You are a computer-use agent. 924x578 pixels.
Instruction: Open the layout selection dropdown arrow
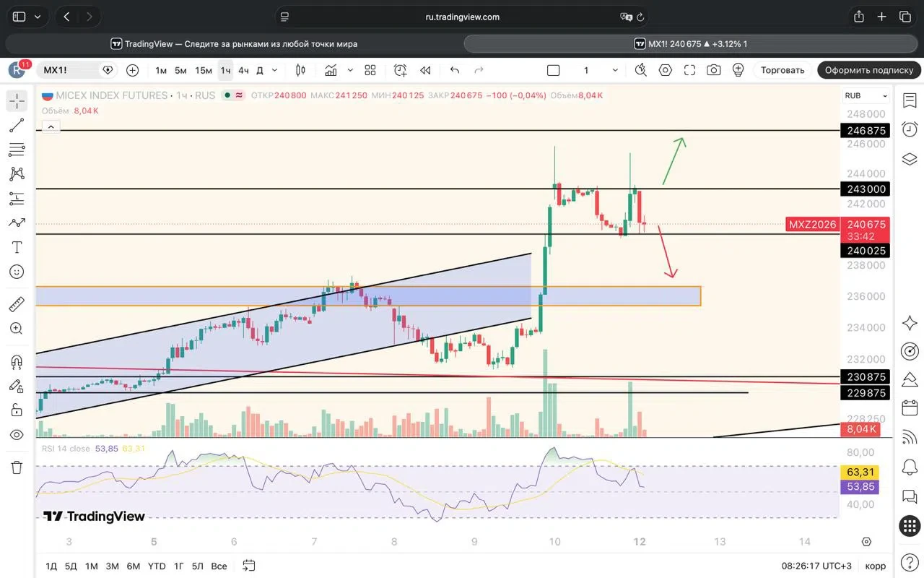(x=615, y=70)
